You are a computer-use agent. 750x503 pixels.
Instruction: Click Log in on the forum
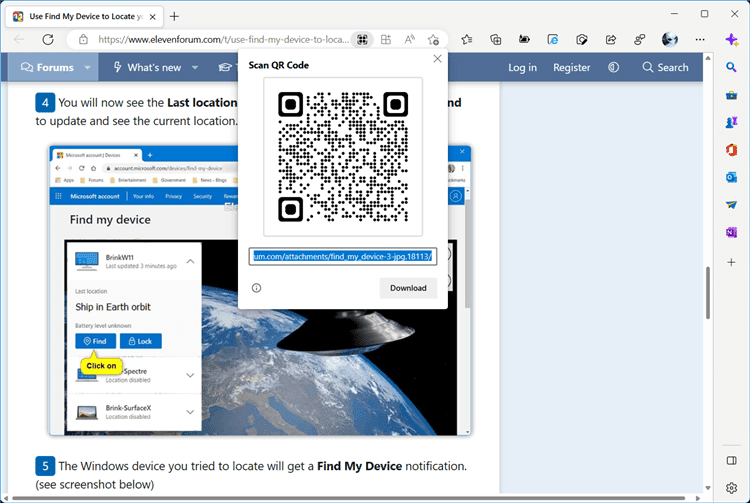(x=522, y=67)
